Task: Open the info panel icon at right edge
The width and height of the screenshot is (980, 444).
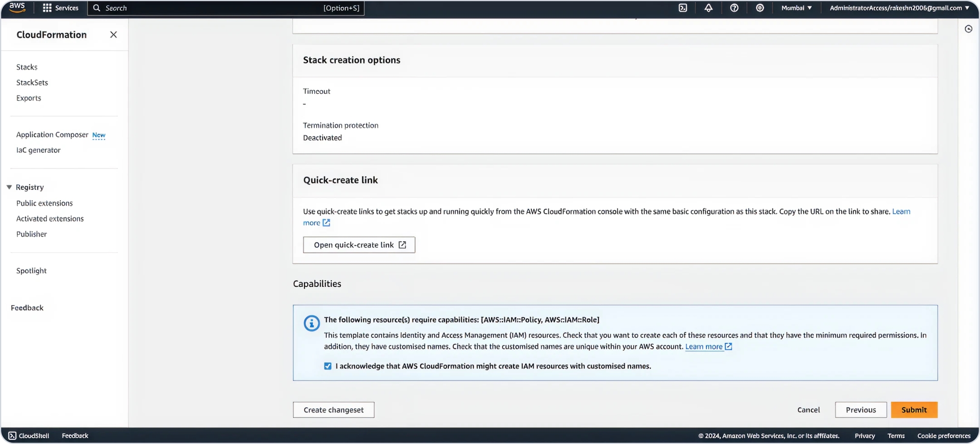Action: tap(969, 29)
